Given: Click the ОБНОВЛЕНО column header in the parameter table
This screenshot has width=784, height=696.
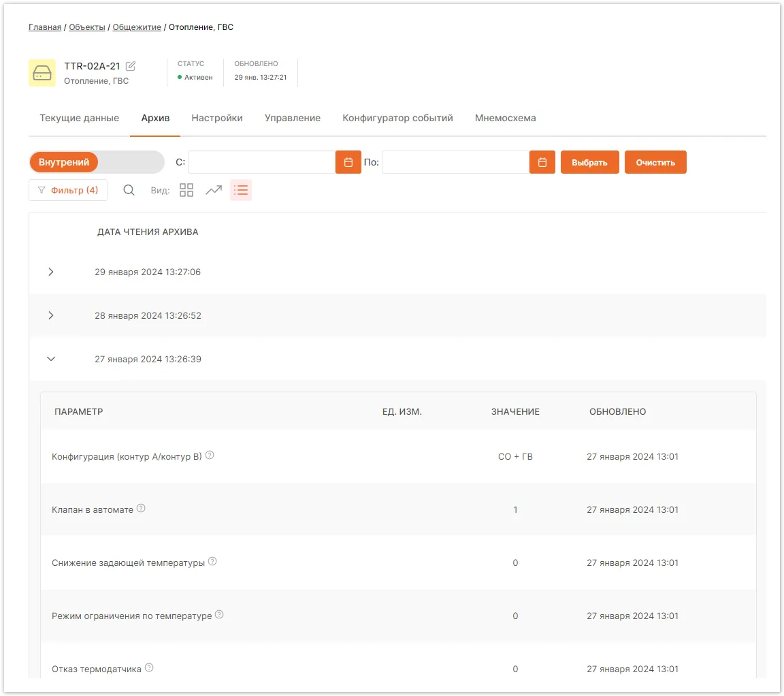Looking at the screenshot, I should pyautogui.click(x=617, y=411).
